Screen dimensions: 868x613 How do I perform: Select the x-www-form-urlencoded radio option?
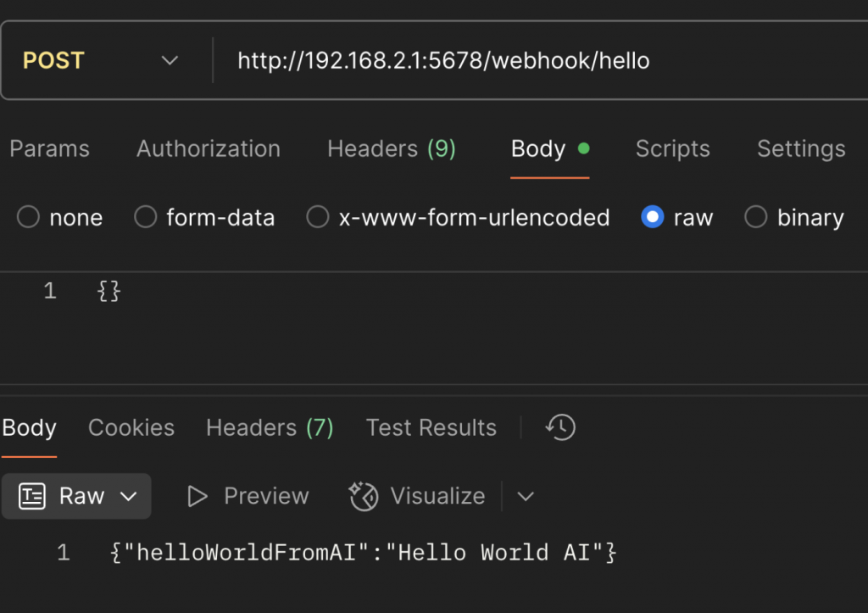click(318, 218)
